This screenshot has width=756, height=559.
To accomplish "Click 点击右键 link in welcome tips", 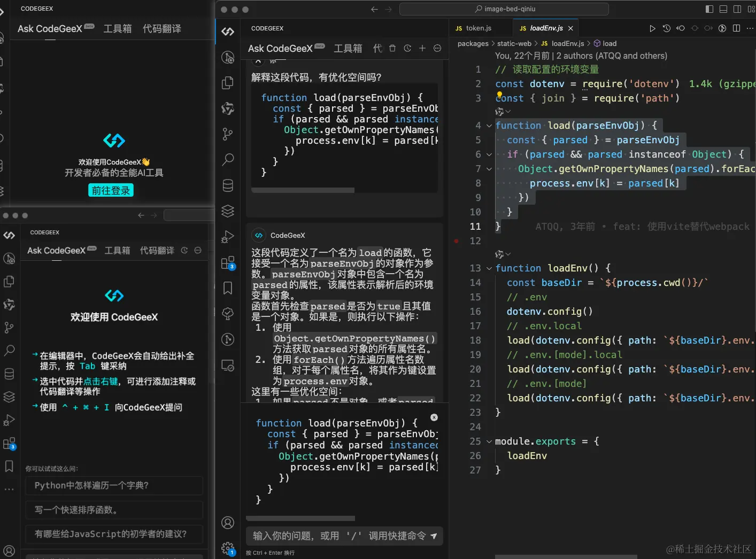I will [101, 381].
